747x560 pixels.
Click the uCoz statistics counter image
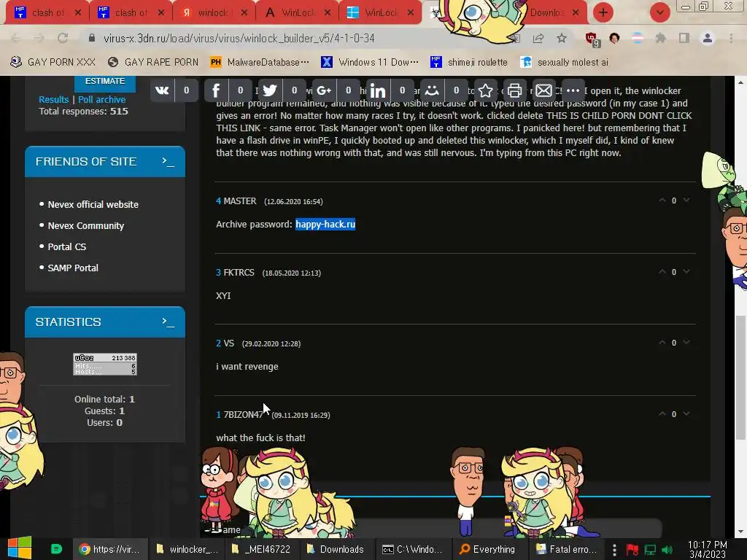[x=105, y=365]
